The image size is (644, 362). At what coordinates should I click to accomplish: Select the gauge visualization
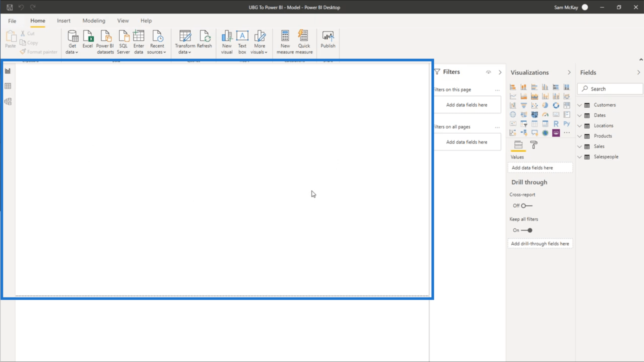coord(545,115)
